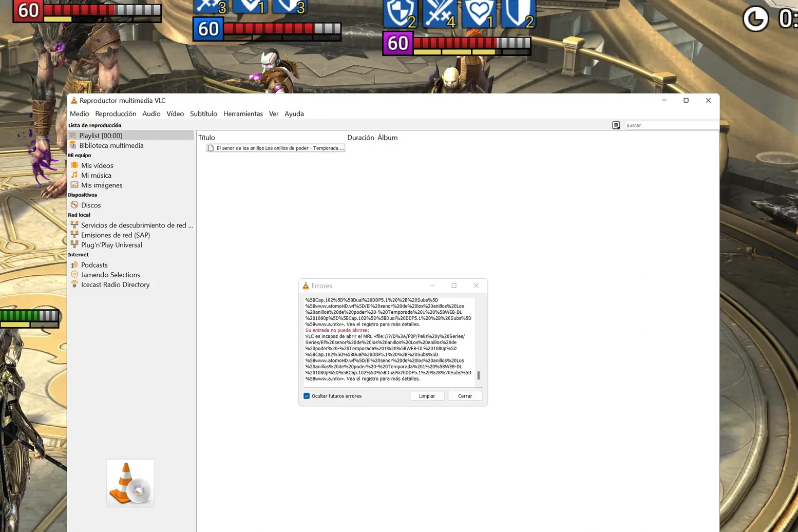This screenshot has width=798, height=532.
Task: Click the Plug'n'Play Universal icon
Action: point(74,244)
